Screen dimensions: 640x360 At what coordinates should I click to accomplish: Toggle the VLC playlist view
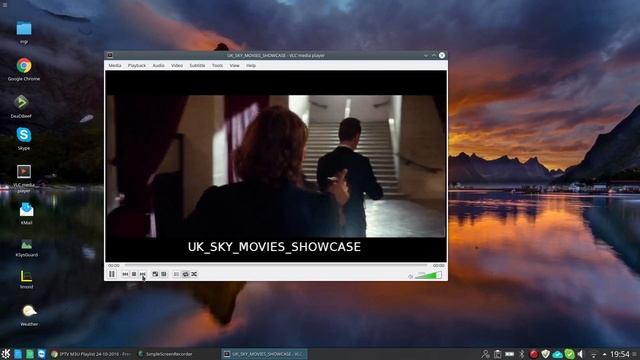[176, 274]
